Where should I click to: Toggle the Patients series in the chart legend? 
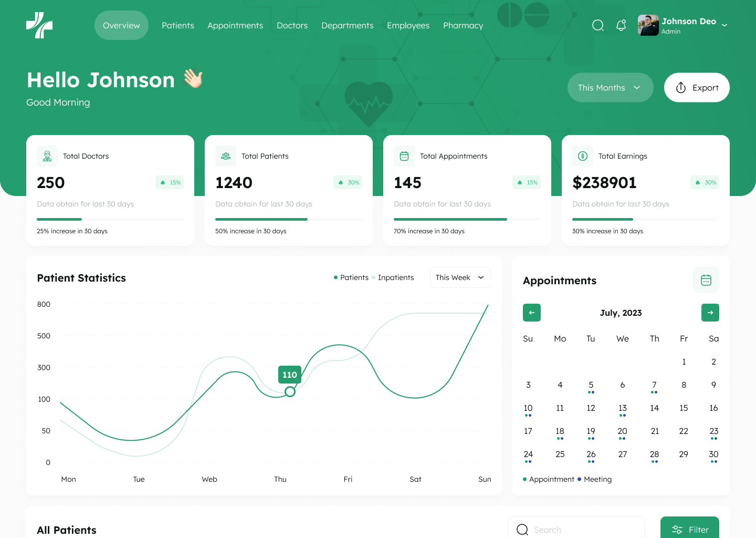[351, 277]
